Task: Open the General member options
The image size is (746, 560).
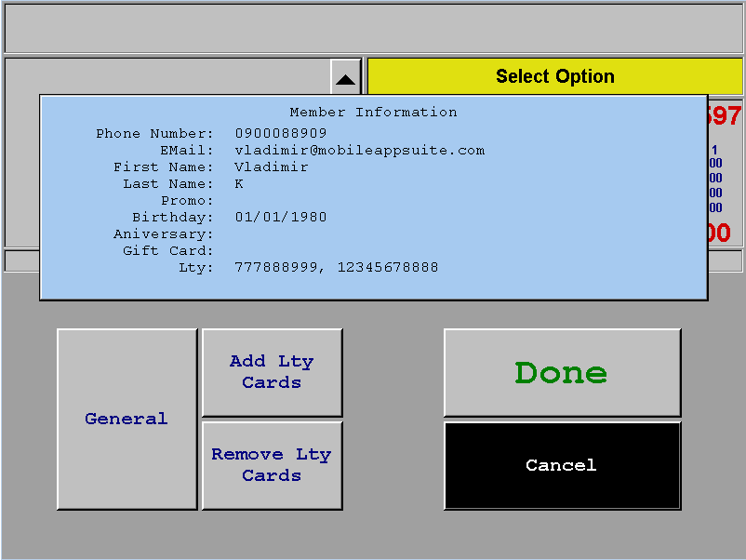Action: pyautogui.click(x=127, y=419)
